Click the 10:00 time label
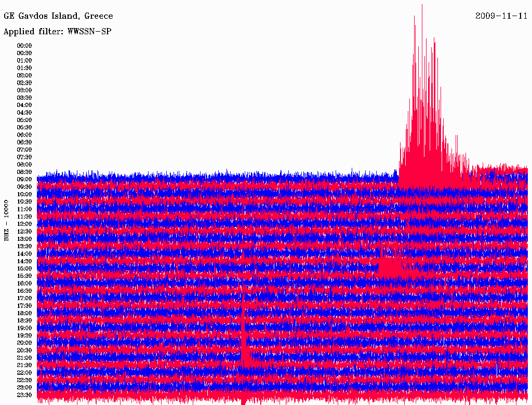532x405 pixels. [x=24, y=194]
